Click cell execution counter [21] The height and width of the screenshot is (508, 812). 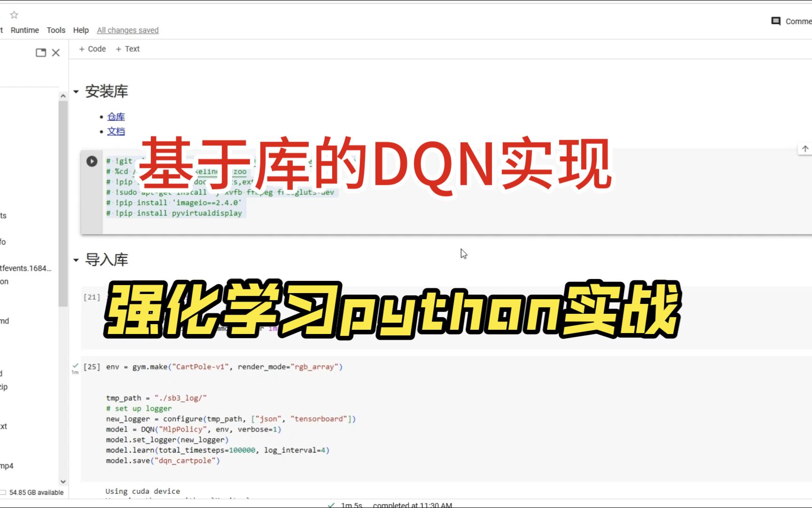tap(92, 297)
